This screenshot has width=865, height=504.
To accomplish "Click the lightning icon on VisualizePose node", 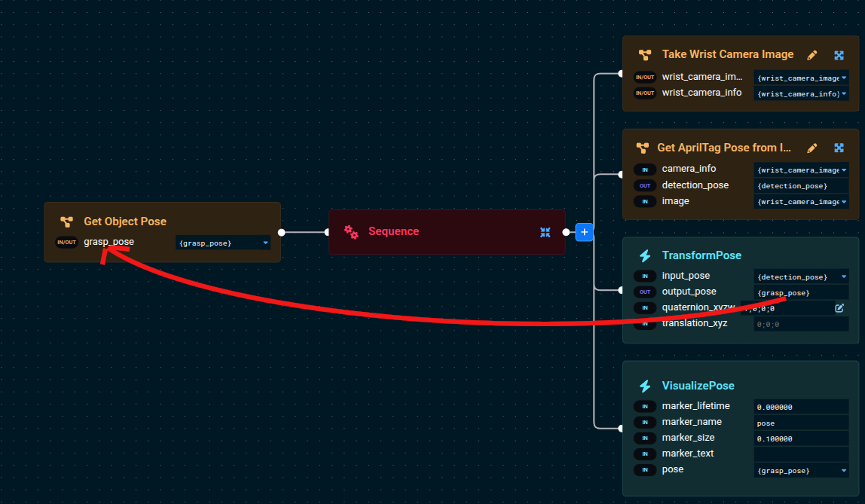I will coord(645,386).
